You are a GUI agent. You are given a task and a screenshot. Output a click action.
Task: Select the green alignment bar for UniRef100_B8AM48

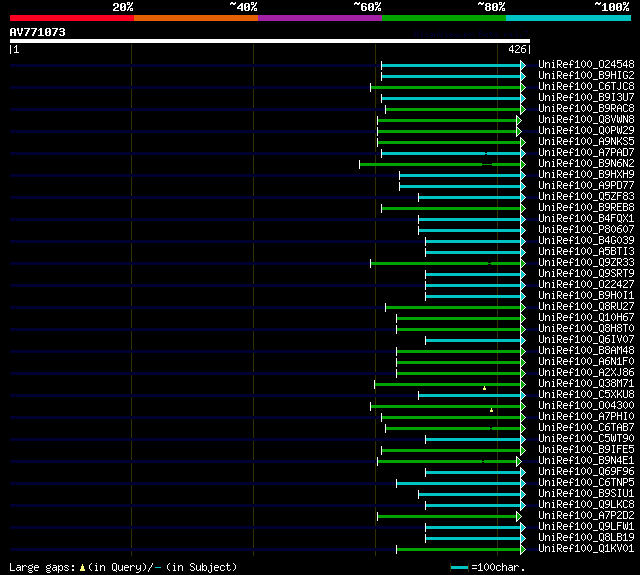click(x=458, y=351)
